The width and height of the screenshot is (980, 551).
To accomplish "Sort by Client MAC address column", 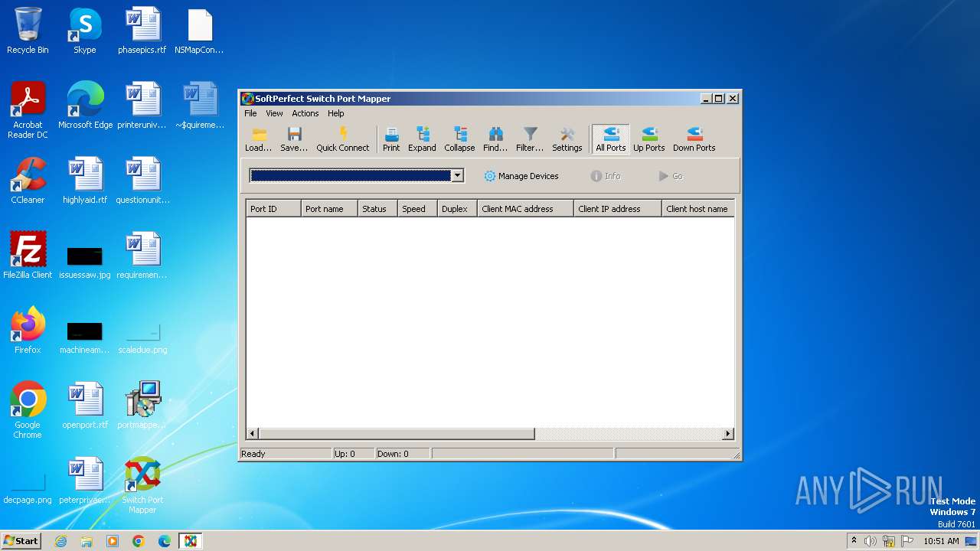I will click(526, 209).
